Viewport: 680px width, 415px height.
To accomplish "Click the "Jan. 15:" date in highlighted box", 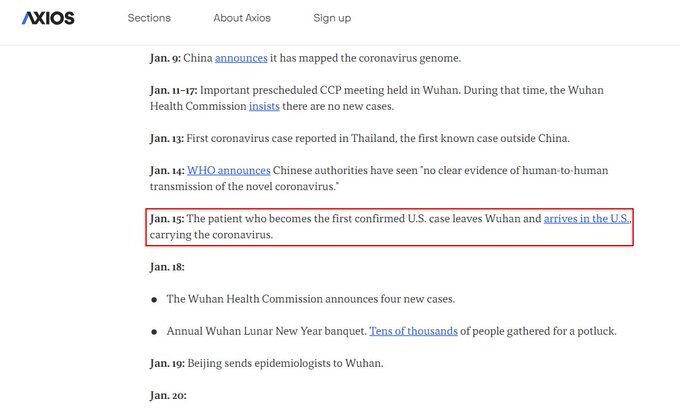I will pos(167,218).
